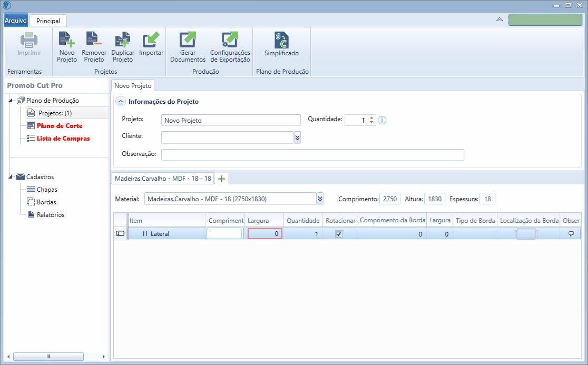Click the Comprimento cell of the Lateral row

tap(226, 234)
